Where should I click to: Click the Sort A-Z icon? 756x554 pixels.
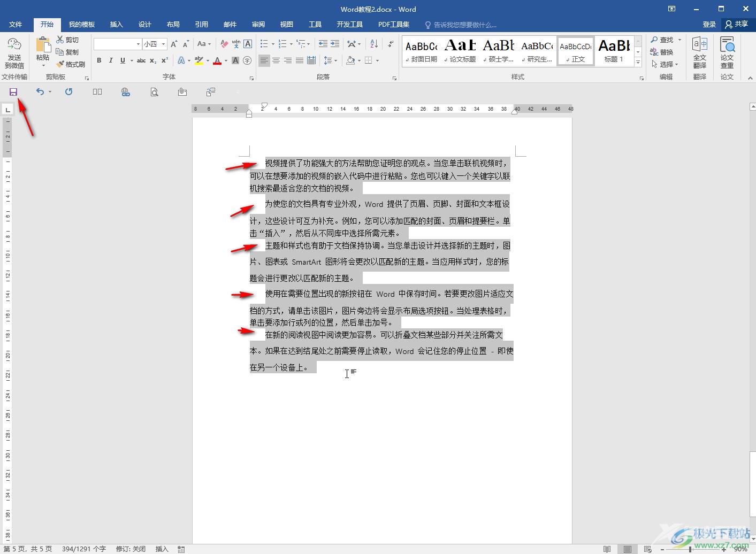pyautogui.click(x=374, y=44)
